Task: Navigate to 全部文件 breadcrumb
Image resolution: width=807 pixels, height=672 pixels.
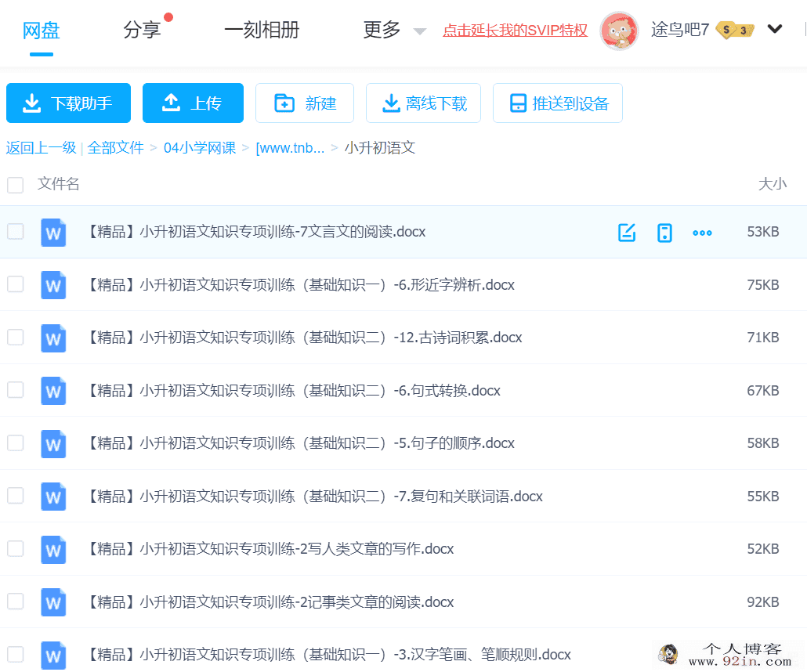Action: (116, 148)
